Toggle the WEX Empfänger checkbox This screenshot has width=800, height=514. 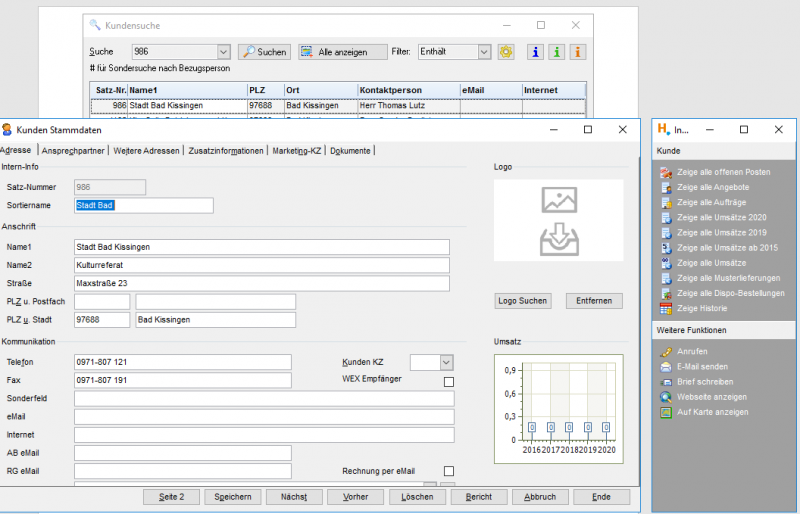click(x=448, y=382)
